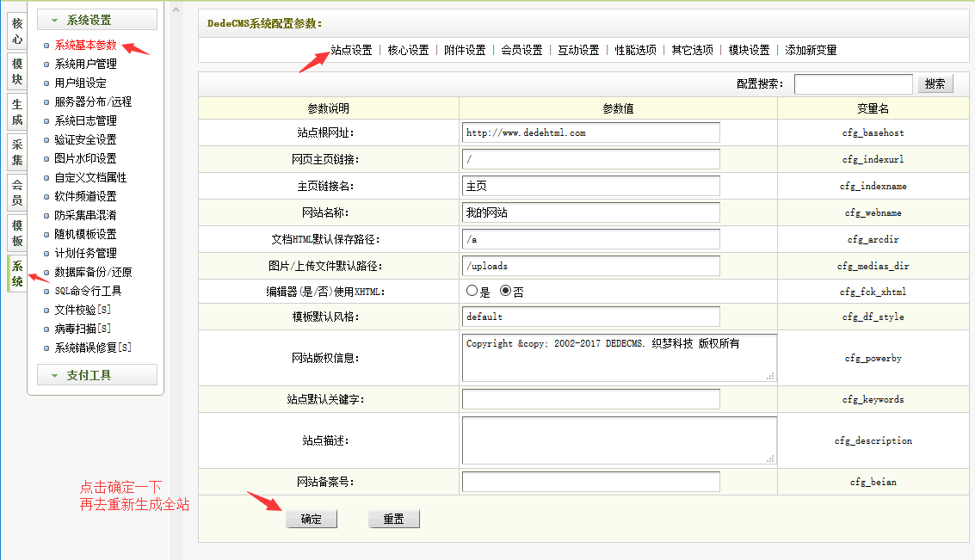This screenshot has width=975, height=560.
Task: Select the 模板 vertical side tab
Action: pos(17,232)
